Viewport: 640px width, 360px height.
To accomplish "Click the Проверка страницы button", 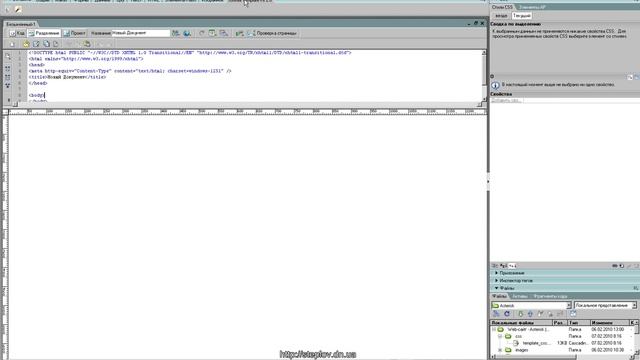I will pos(272,33).
